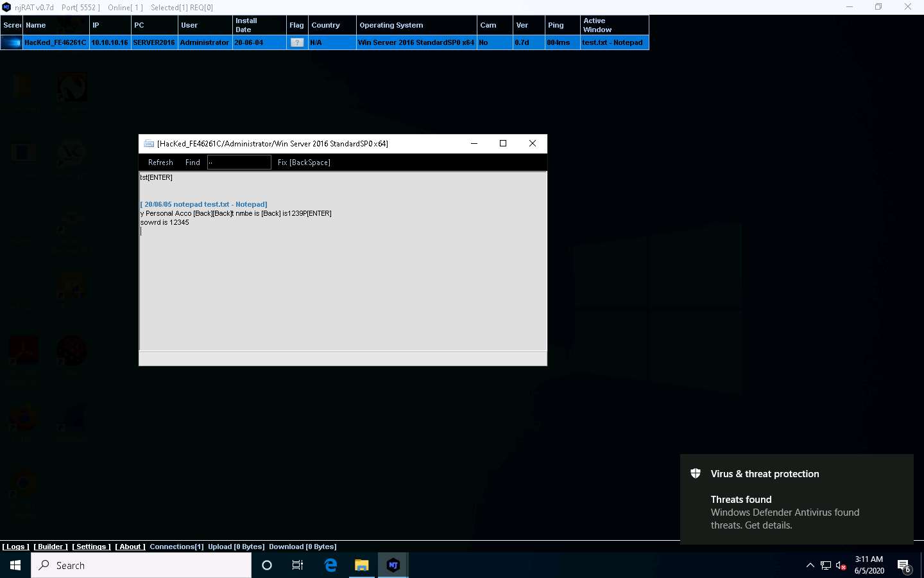Open the Action Center notifications icon

(904, 566)
